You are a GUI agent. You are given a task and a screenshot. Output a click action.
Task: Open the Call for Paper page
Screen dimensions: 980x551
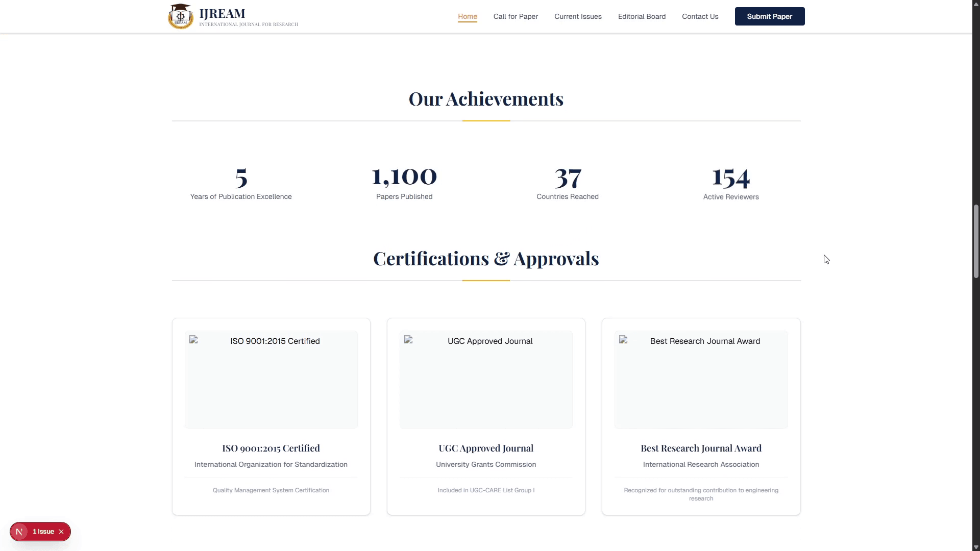coord(516,16)
